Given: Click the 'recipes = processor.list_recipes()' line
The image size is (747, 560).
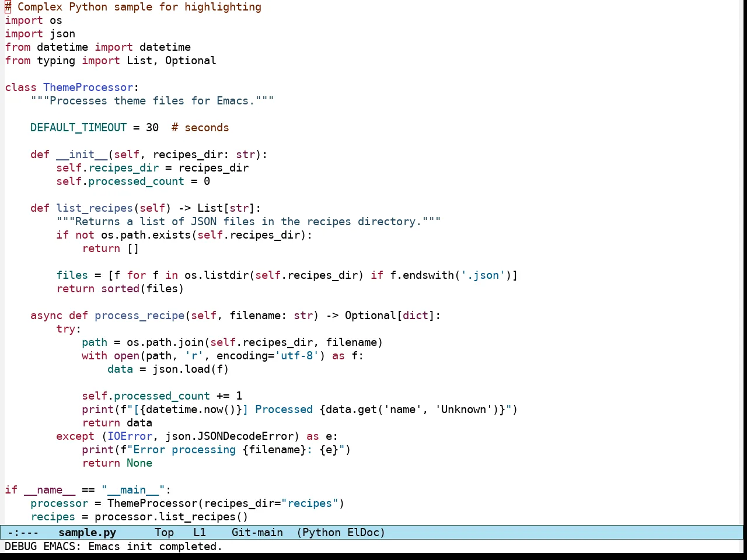Looking at the screenshot, I should [139, 517].
